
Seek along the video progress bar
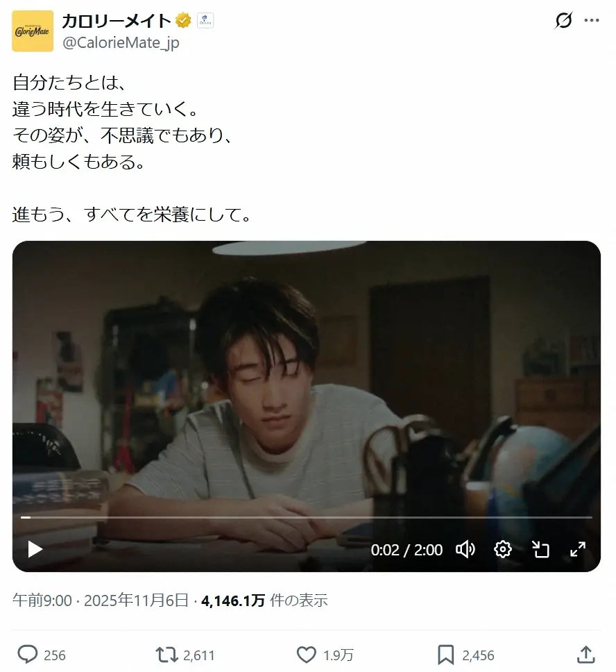307,517
